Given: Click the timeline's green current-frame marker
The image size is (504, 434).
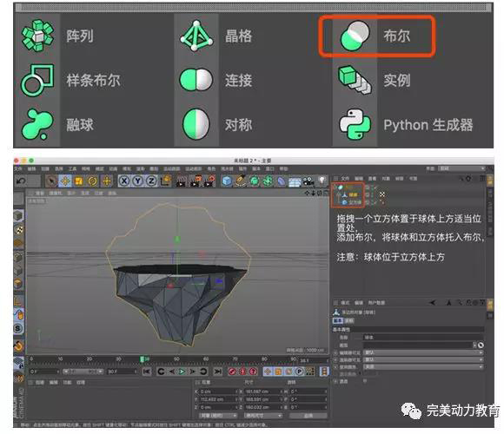Looking at the screenshot, I should coord(143,359).
